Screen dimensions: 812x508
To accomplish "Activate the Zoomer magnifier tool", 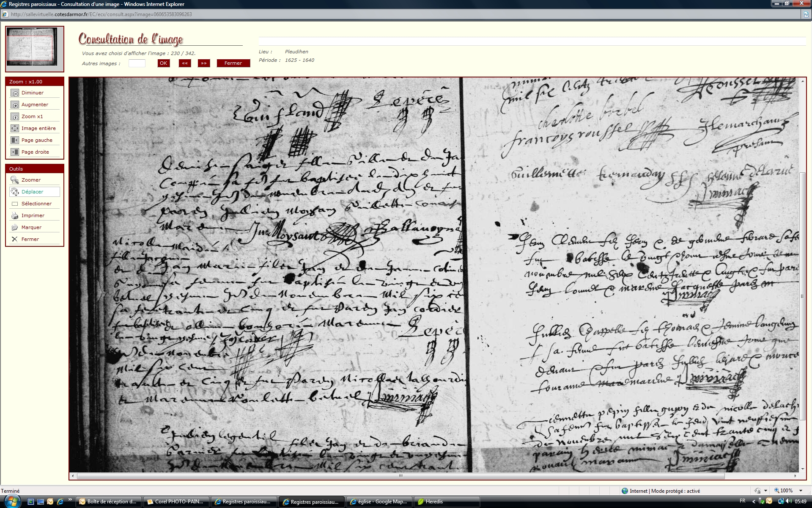I will coord(15,180).
